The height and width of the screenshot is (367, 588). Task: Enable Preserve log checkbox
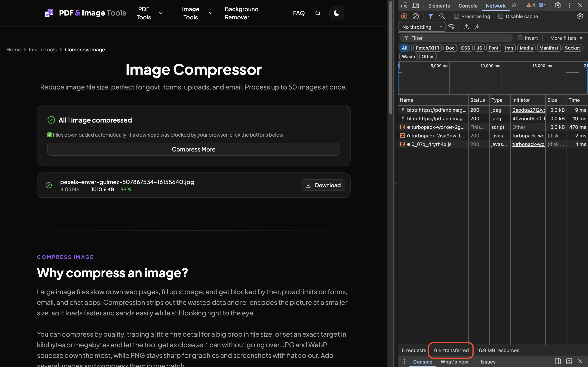(x=457, y=17)
